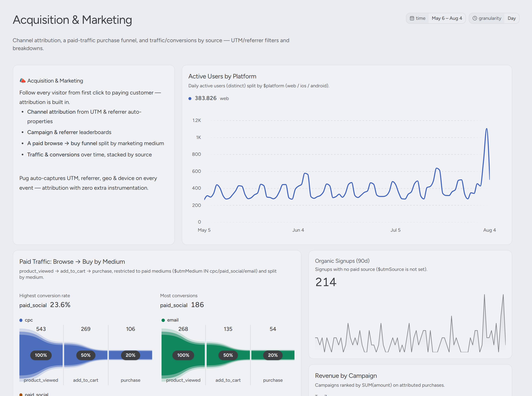Click the Campaign & referrer leaderboards bullet
Viewport: 532px width, 396px height.
pyautogui.click(x=69, y=132)
